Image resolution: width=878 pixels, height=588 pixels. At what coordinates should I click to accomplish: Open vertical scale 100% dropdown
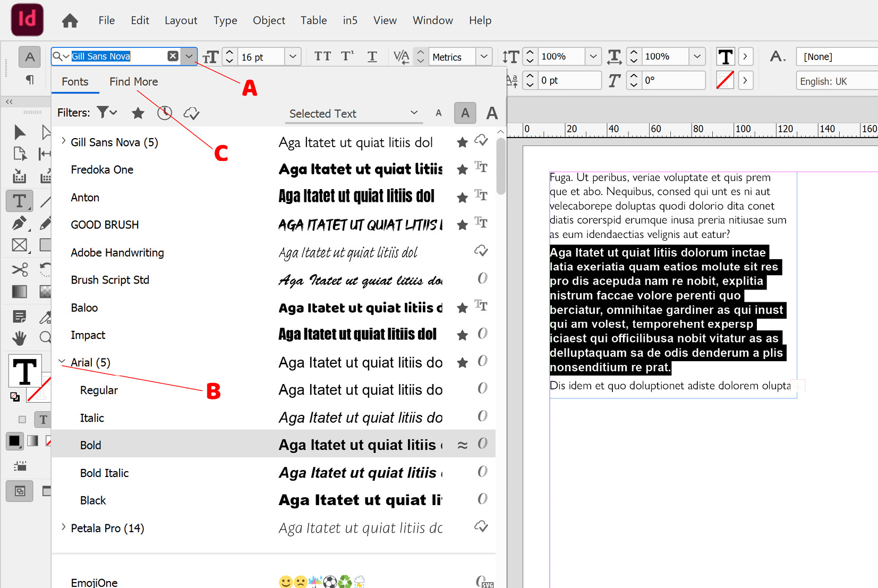tap(593, 56)
